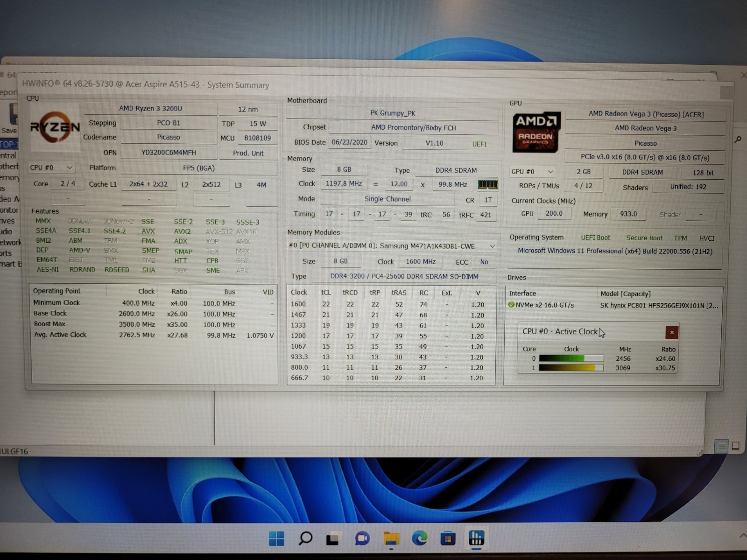Click the search magnifier at the right edge
The width and height of the screenshot is (747, 560).
(738, 139)
